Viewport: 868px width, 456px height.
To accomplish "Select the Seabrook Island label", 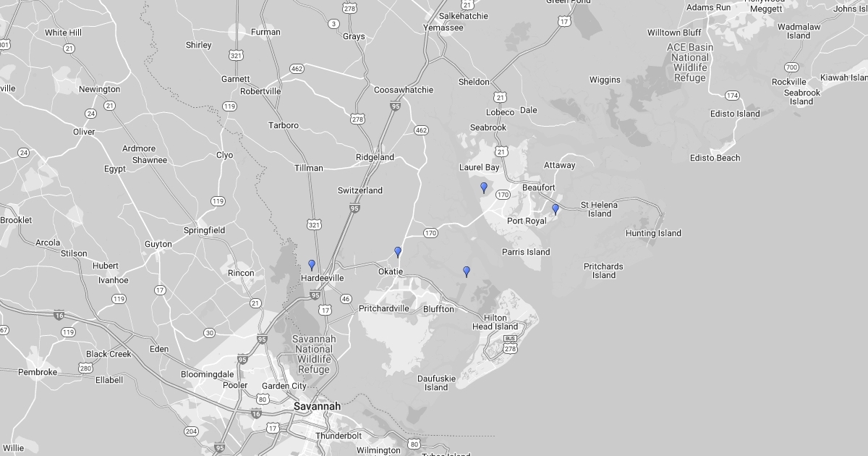I will point(801,97).
